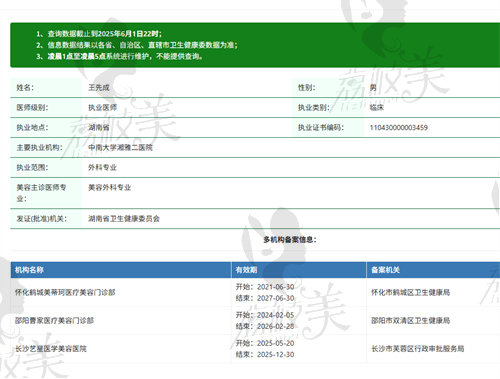This screenshot has width=500, height=379.
Task: Click the 主要执业机构 label
Action: click(39, 147)
